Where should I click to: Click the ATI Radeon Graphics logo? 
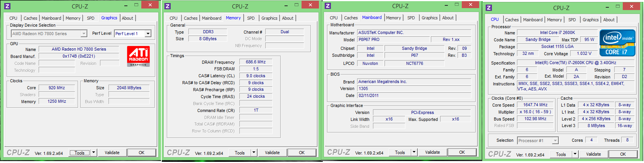coord(139,56)
